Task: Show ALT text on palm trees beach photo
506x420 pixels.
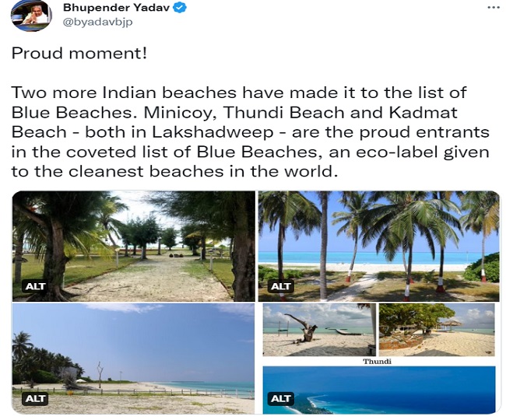Action: coord(280,286)
